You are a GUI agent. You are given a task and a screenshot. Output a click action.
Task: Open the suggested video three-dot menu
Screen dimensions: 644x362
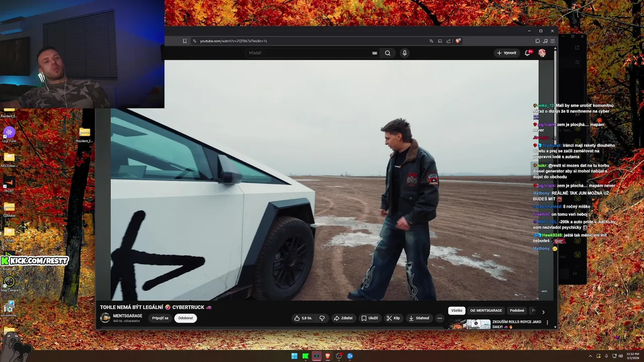547,322
